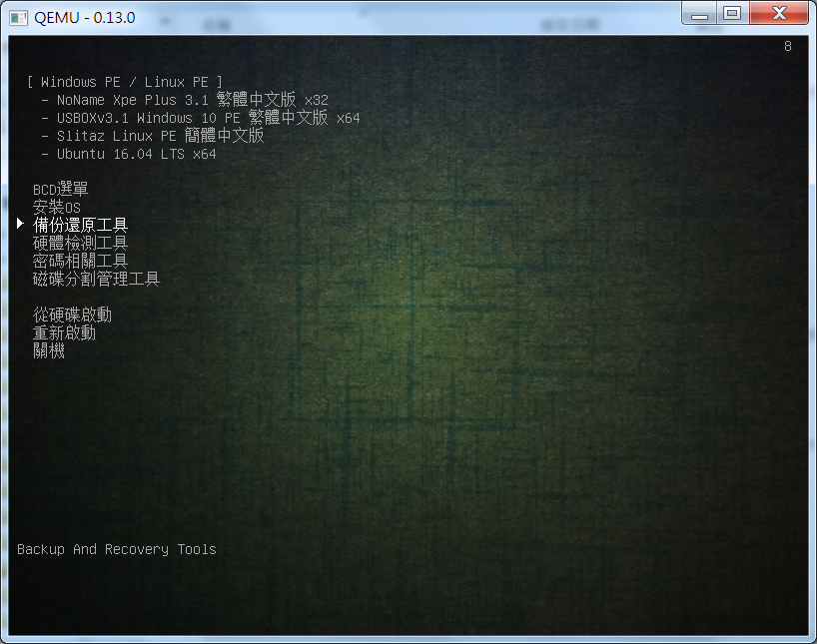This screenshot has height=644, width=817.
Task: Click the QEMU window title icon
Action: click(19, 18)
